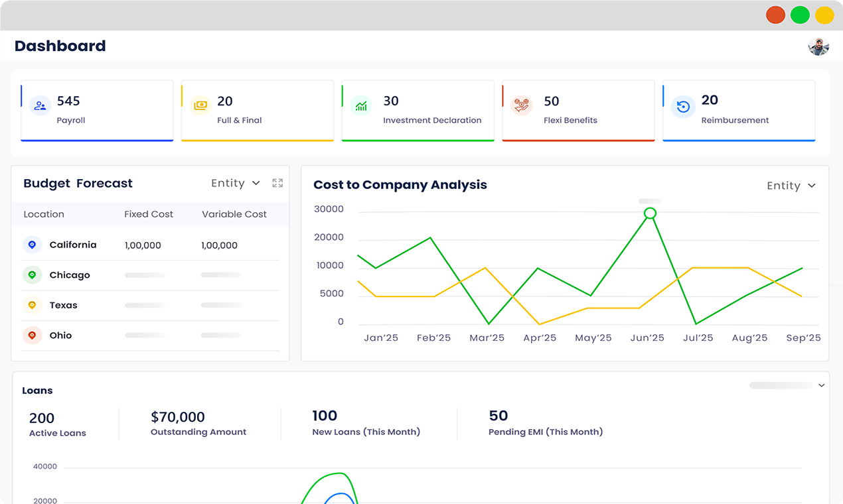Expand the Budget Forecast panel to fullscreen
Viewport: 843px width, 504px height.
click(x=277, y=183)
